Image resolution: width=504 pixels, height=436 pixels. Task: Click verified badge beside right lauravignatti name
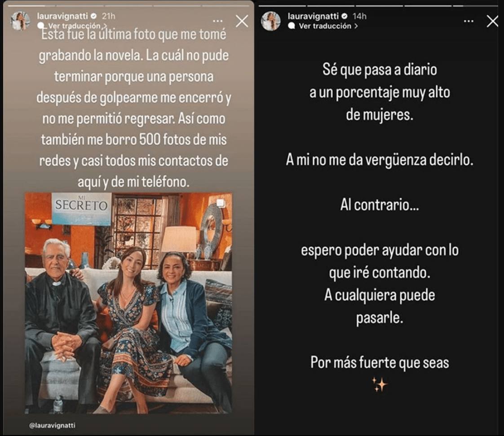coord(345,16)
